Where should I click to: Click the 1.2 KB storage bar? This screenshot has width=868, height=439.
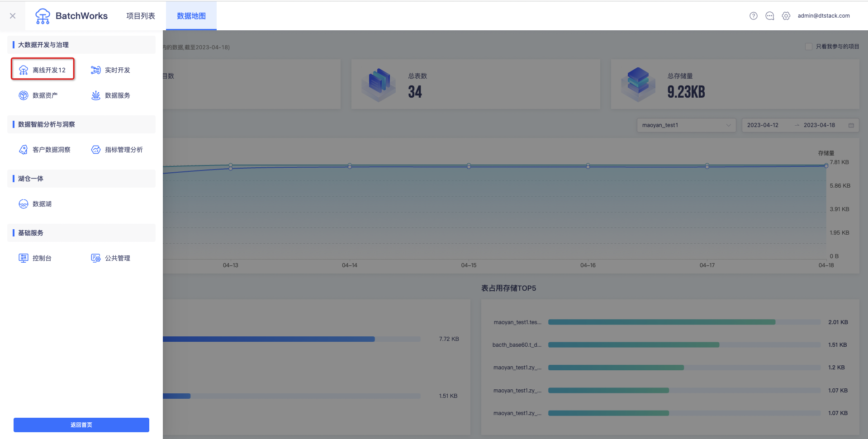[616, 368]
